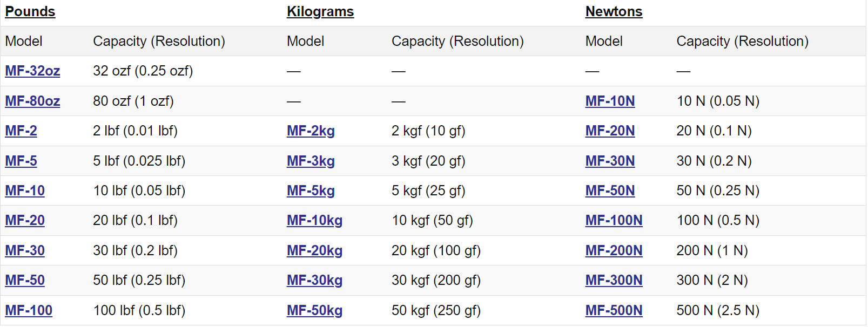This screenshot has width=868, height=327.
Task: Open the MF-100 pounds model link
Action: tap(29, 310)
